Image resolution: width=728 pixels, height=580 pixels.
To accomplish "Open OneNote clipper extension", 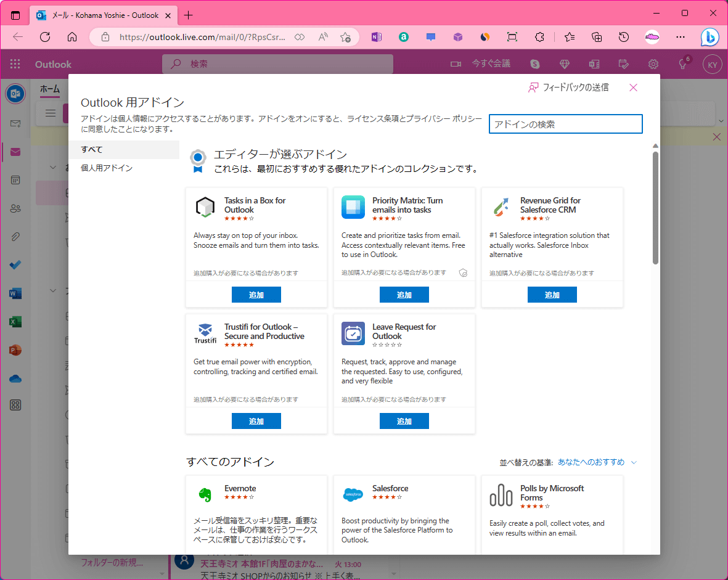I will click(x=377, y=37).
